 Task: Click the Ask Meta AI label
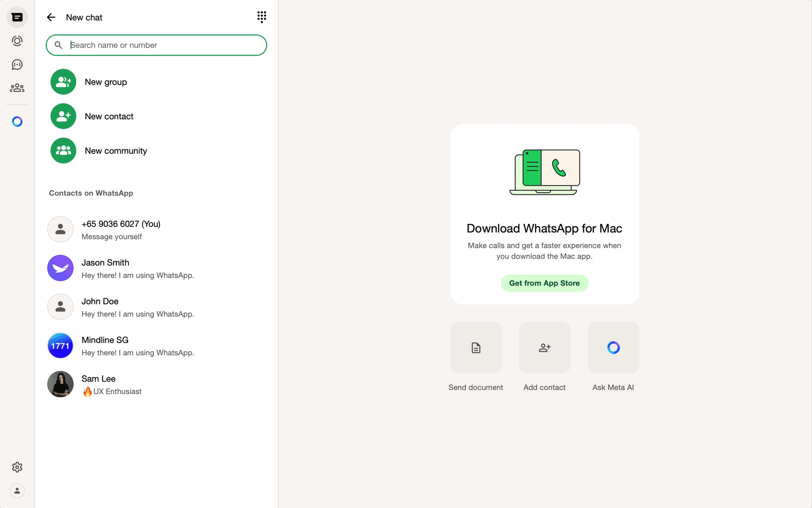pos(613,387)
